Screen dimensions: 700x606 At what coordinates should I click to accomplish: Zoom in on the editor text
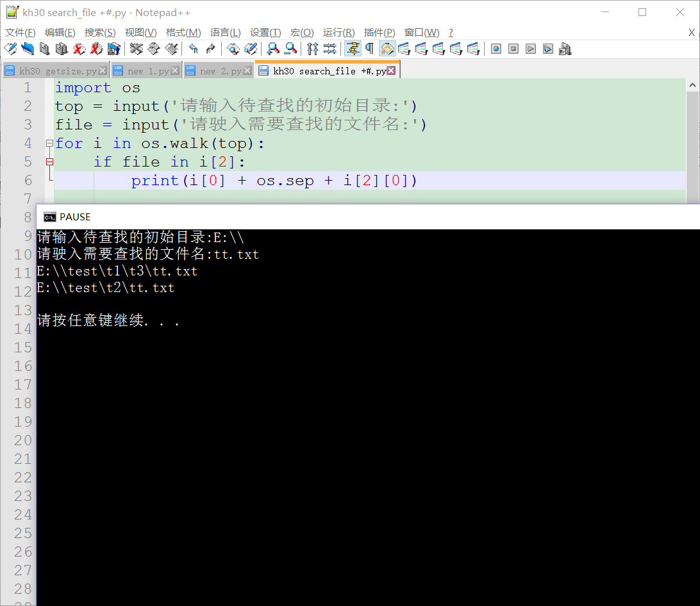[272, 49]
